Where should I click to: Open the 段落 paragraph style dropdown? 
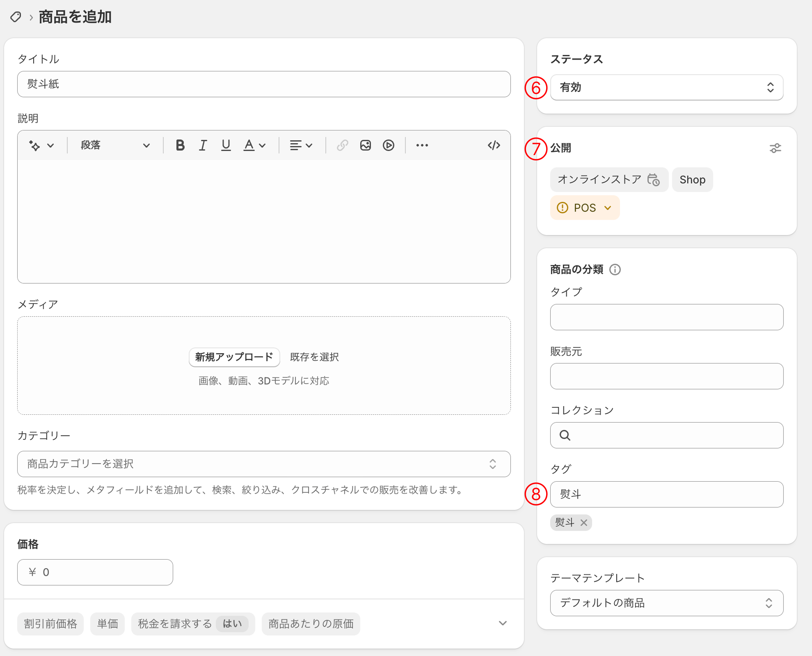pyautogui.click(x=115, y=145)
